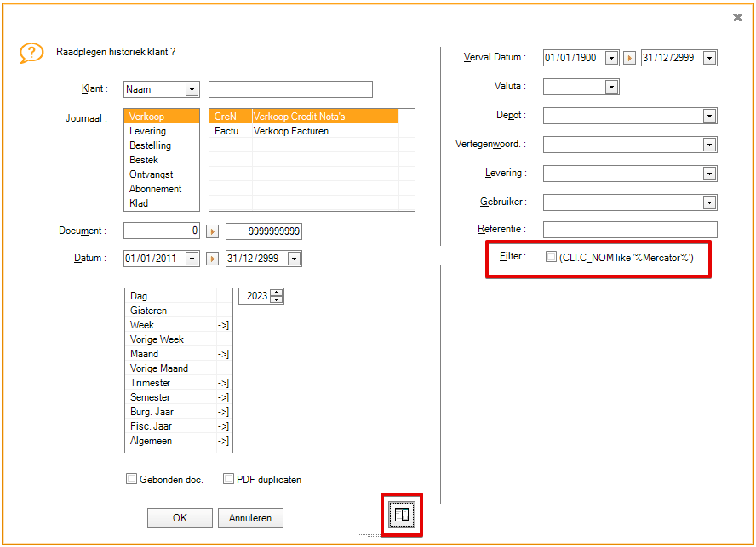
Task: Toggle the Gebonden doc. checkbox
Action: pos(132,479)
